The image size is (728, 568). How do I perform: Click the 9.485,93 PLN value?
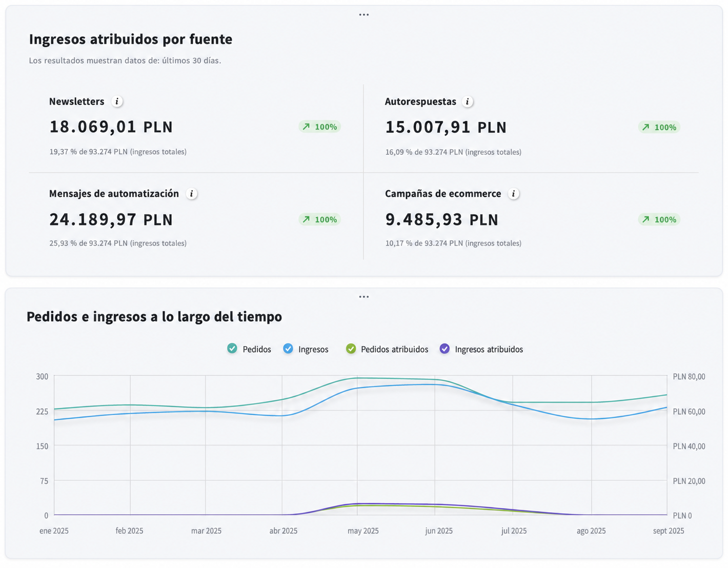click(442, 219)
